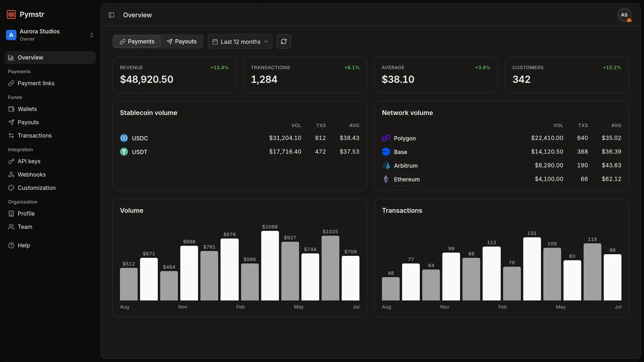Viewport: 644px width, 362px height.
Task: Click the Transactions arrows icon
Action: [11, 136]
